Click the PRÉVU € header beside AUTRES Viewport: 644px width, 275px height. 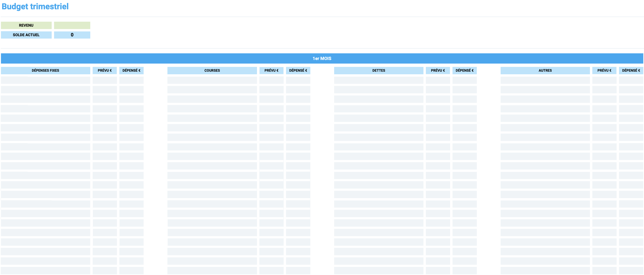pyautogui.click(x=604, y=70)
